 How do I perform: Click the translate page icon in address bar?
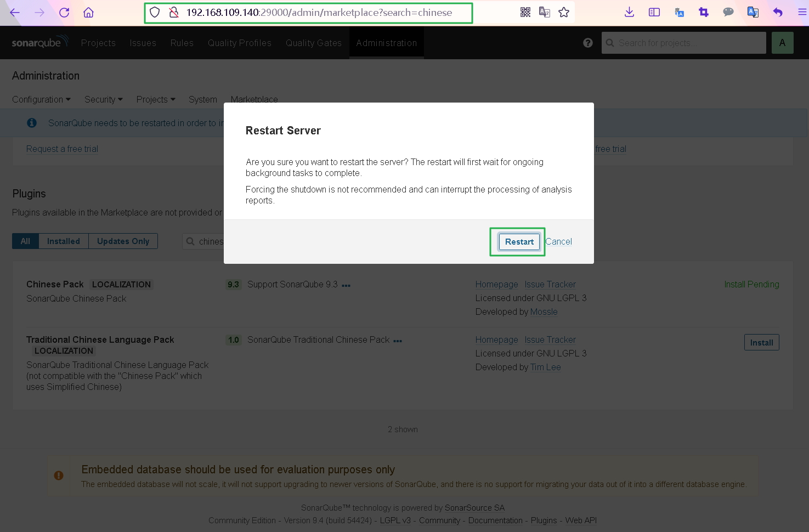click(545, 12)
